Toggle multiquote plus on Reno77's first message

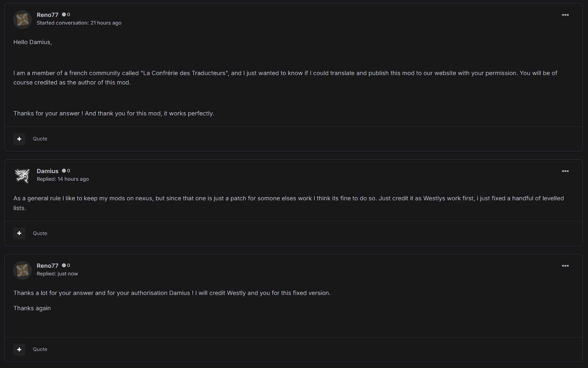click(19, 139)
